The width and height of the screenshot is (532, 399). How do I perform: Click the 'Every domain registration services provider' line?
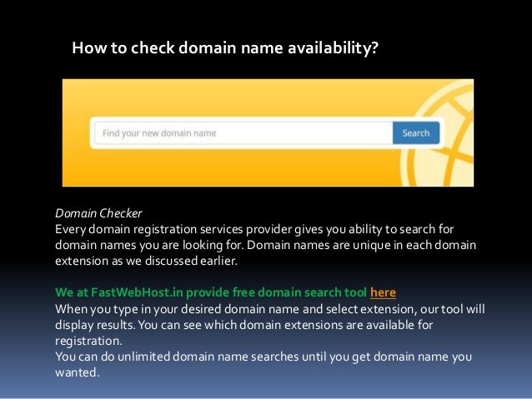tap(254, 230)
